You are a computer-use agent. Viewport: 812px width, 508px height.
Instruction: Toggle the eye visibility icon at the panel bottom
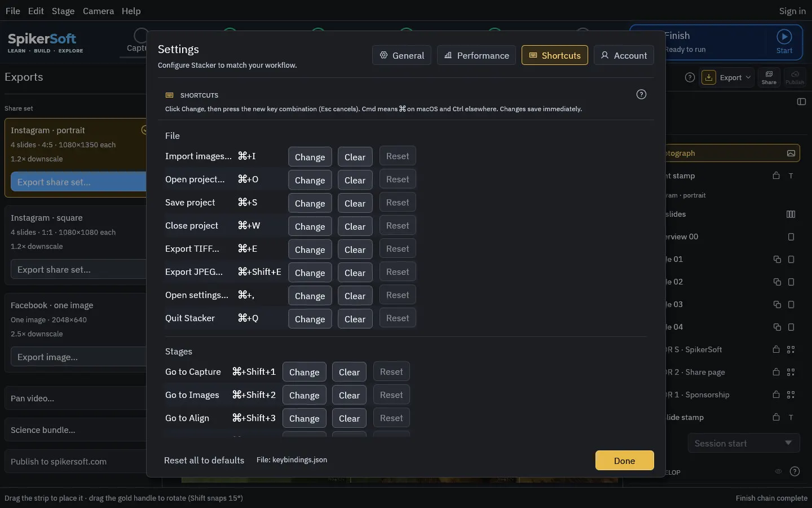coord(778,471)
